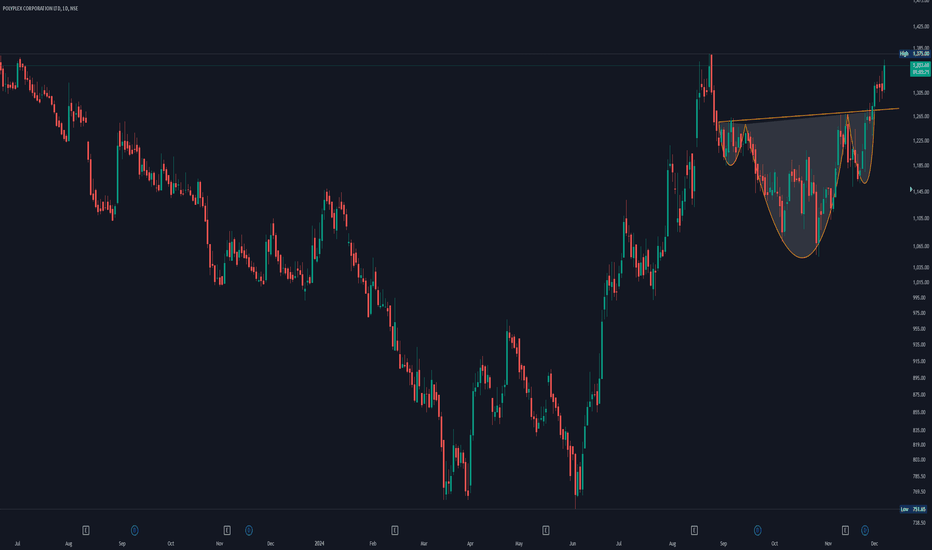Open the earnings marker between Nov and Dec 2024
Image resolution: width=932 pixels, height=550 pixels.
[x=845, y=530]
